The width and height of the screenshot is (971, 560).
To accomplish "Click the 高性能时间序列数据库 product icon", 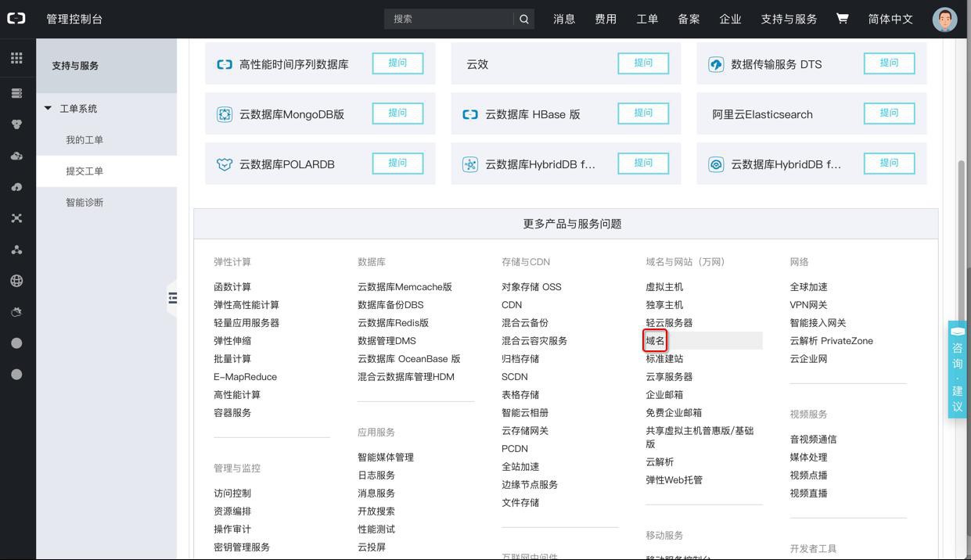I will [x=225, y=64].
